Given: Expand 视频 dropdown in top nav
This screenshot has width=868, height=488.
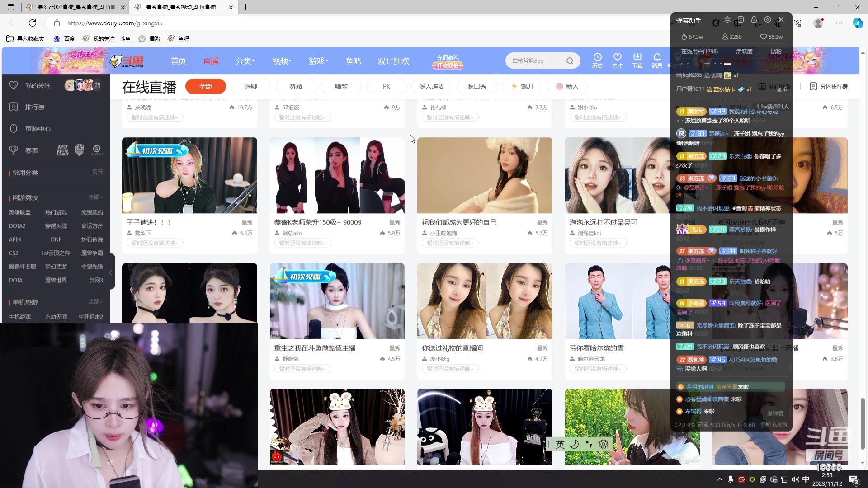Looking at the screenshot, I should [x=282, y=61].
